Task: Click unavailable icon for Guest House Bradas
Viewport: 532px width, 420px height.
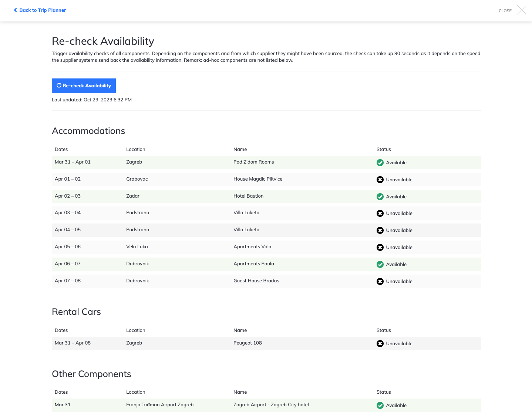Action: click(x=380, y=281)
